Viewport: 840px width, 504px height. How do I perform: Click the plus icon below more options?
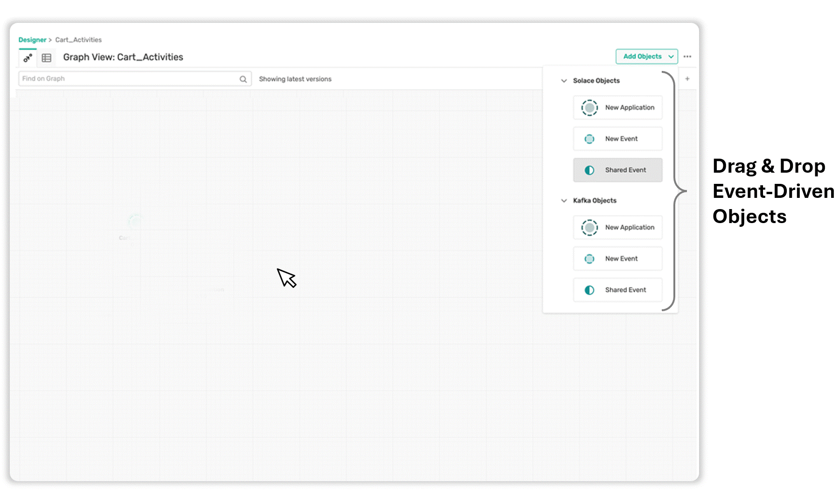[687, 79]
